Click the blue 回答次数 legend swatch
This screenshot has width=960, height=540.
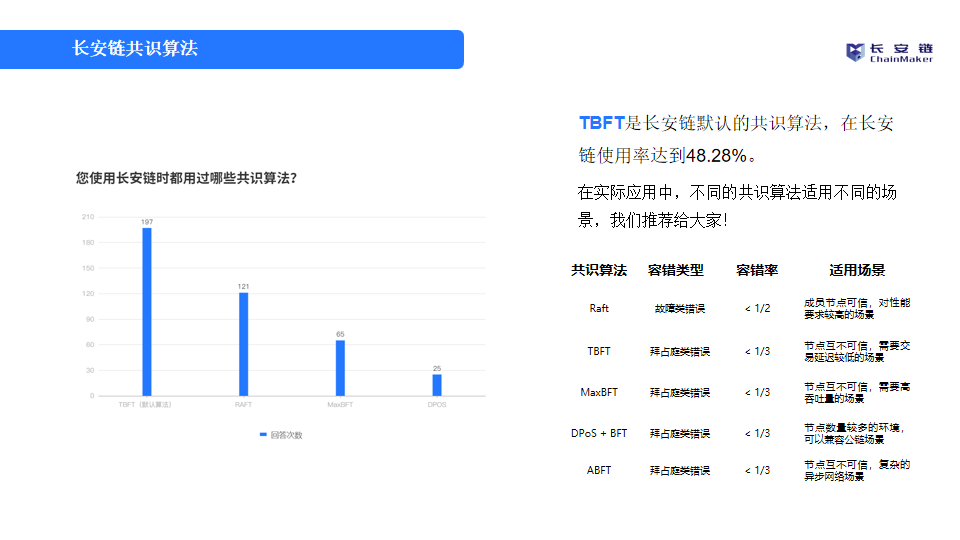(x=263, y=435)
